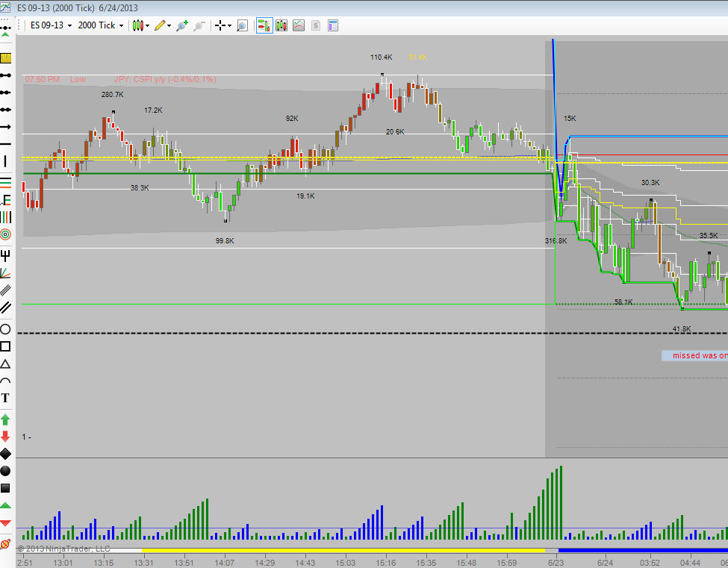Select the triangle drawing tool
The width and height of the screenshot is (728, 568).
[5, 363]
